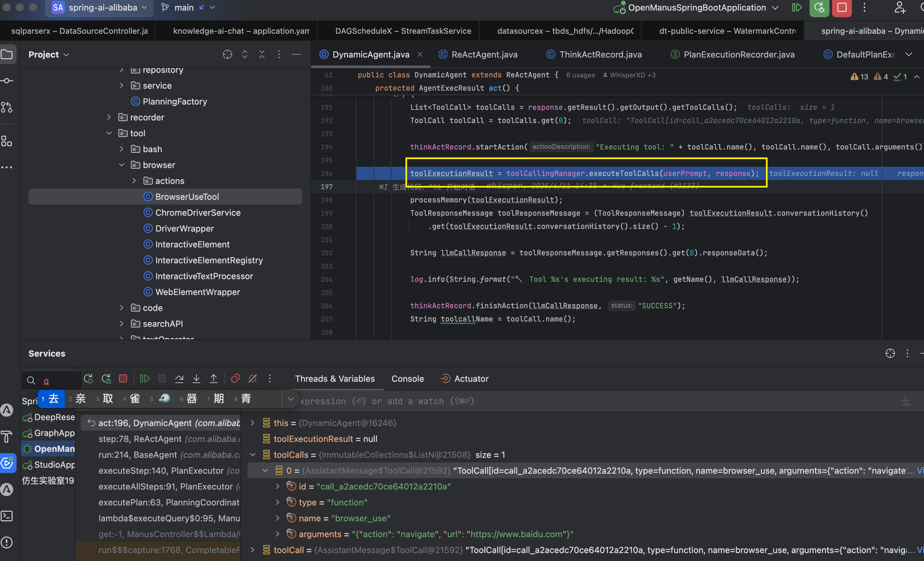Expand the bash folder in tree
This screenshot has height=561, width=924.
[x=121, y=149]
